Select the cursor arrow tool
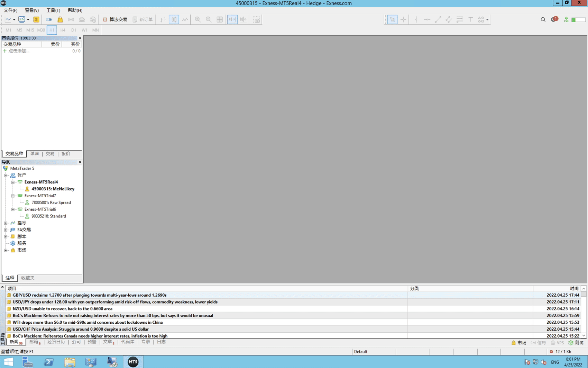 point(392,20)
